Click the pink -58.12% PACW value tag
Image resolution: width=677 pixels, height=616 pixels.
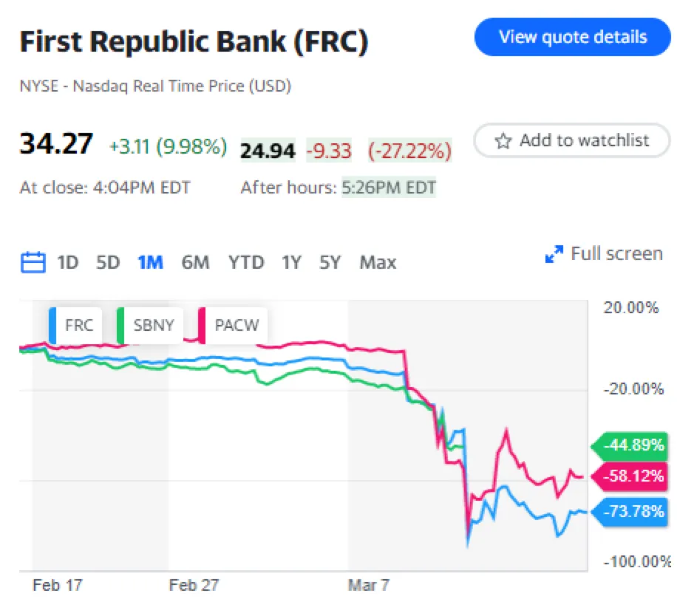point(630,476)
